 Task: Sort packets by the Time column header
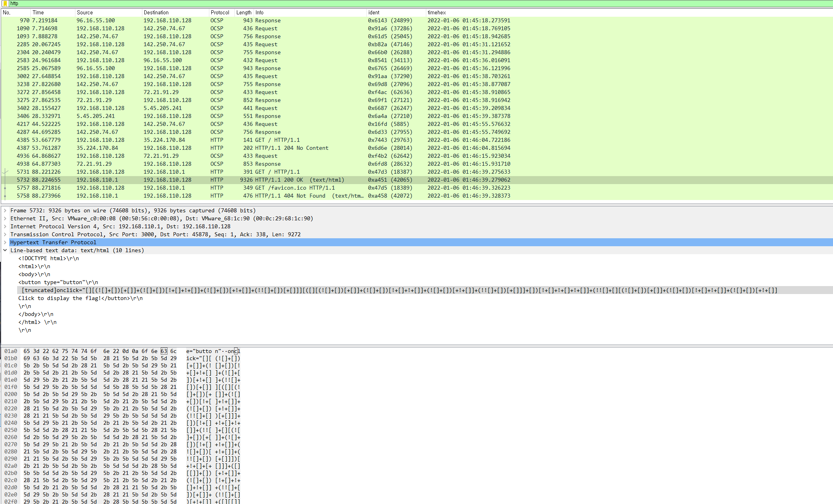[38, 12]
